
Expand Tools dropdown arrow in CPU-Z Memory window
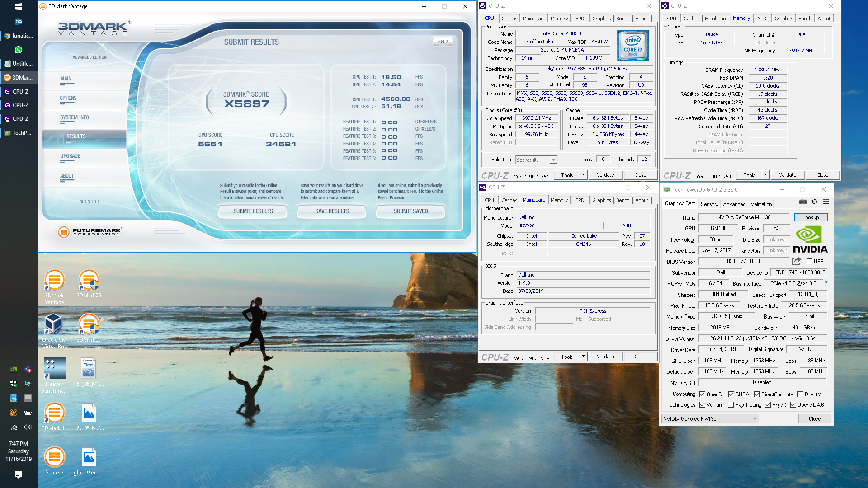tap(765, 175)
